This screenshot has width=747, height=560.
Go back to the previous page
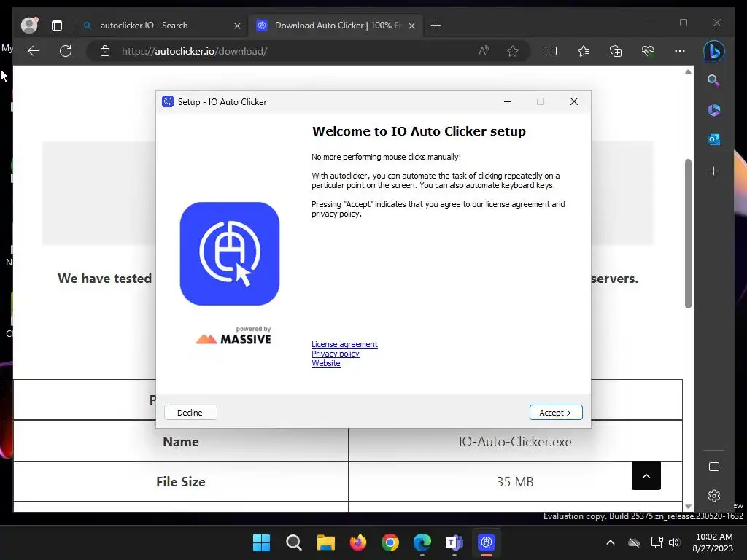[34, 51]
